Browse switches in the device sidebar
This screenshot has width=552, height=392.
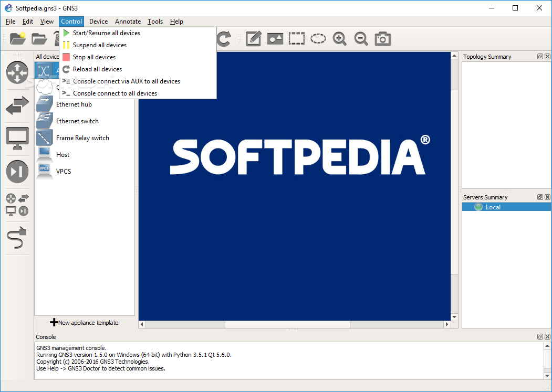(x=17, y=105)
